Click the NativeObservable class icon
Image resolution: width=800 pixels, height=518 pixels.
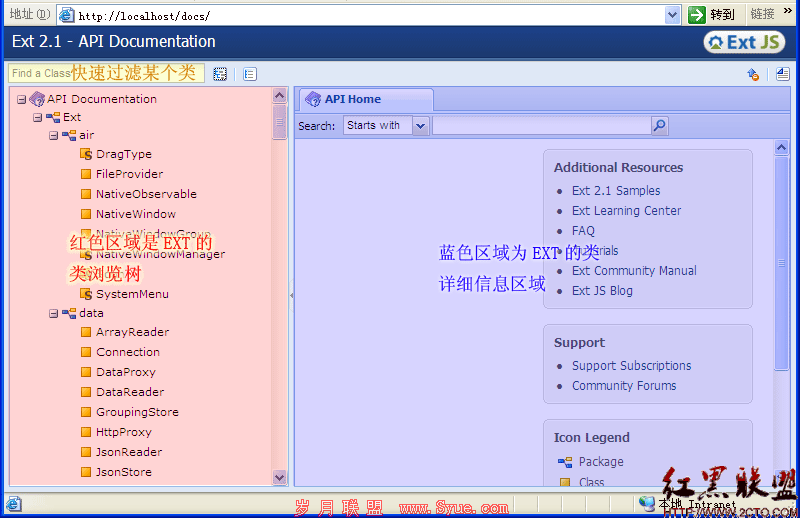(86, 194)
